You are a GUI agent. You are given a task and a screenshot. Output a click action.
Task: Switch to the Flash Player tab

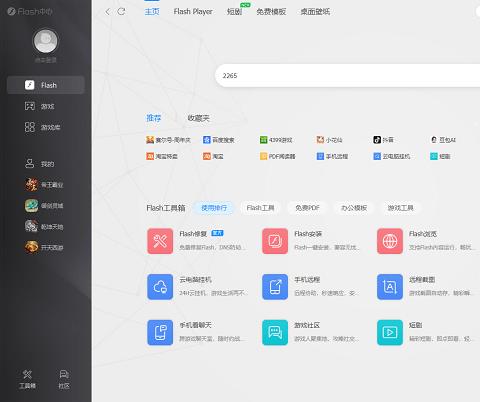point(193,12)
